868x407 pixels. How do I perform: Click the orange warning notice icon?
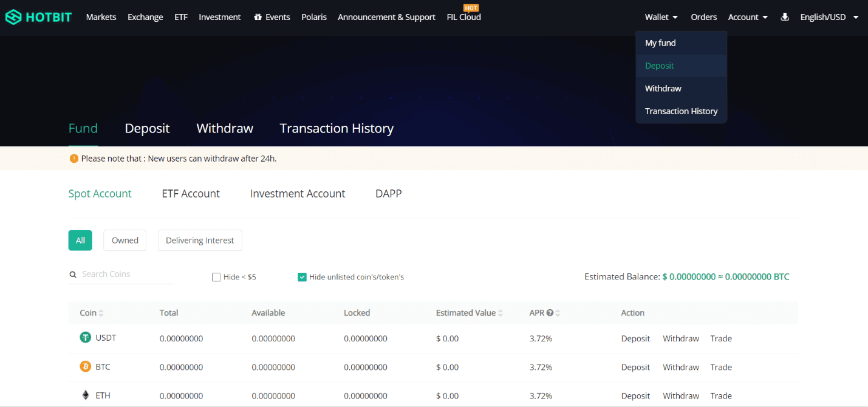74,159
